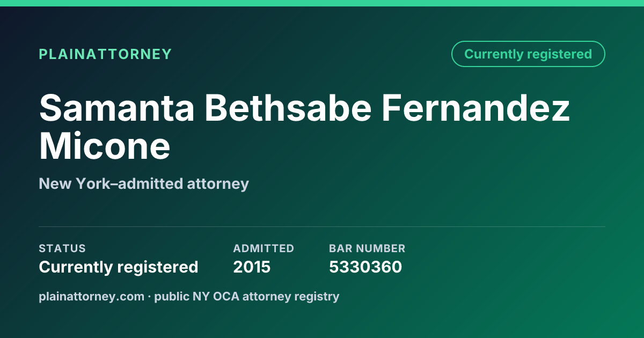
Task: Click the public NY OCA attorney registry text
Action: pos(247,296)
